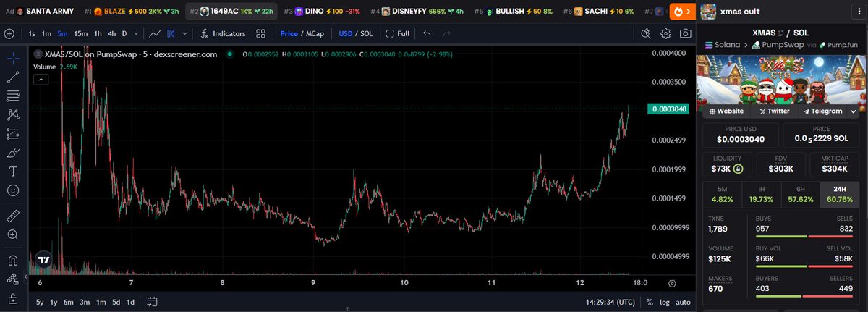
Task: Select the 6H stats period
Action: coord(800,194)
